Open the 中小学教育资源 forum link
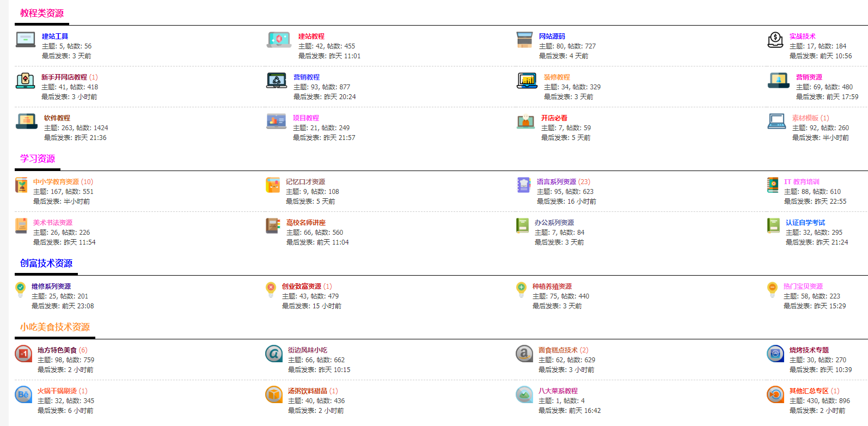Viewport: 868px width, 426px height. [x=56, y=182]
